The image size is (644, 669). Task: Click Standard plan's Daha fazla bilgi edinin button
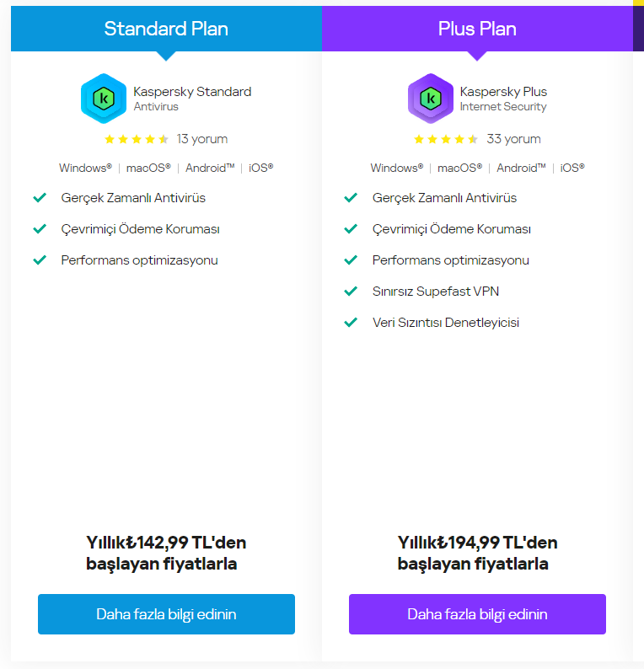point(166,614)
